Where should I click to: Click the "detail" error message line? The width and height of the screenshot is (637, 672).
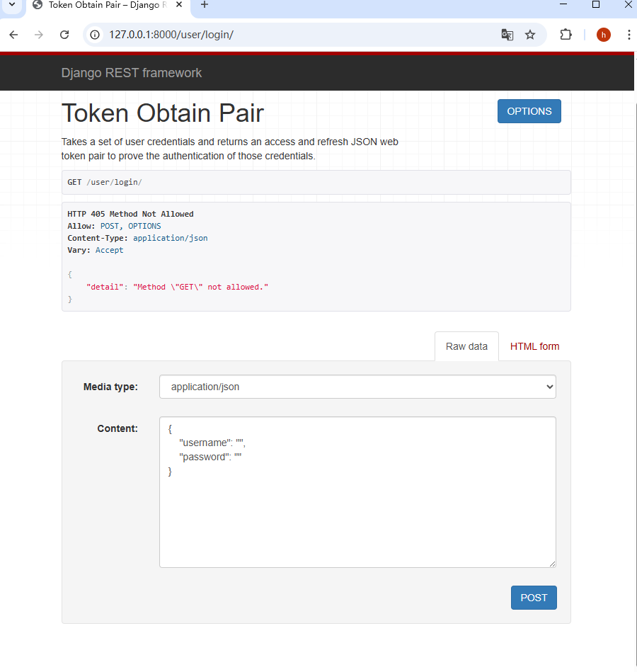point(177,287)
